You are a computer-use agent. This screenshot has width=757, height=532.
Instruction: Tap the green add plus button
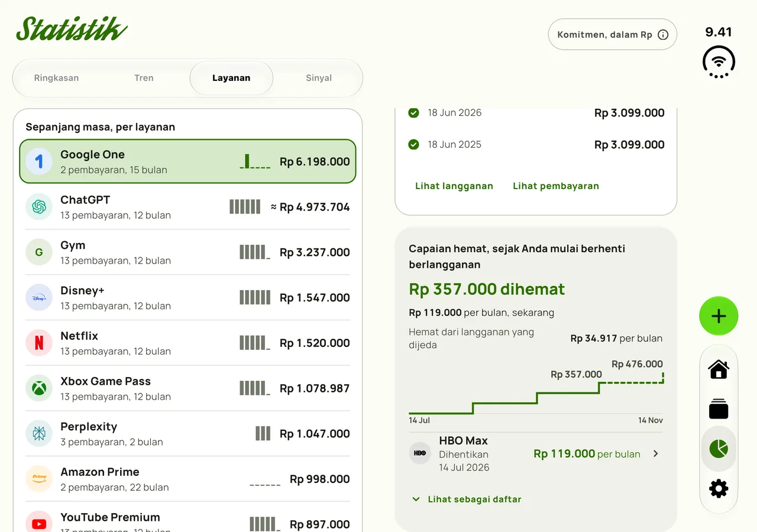point(719,316)
